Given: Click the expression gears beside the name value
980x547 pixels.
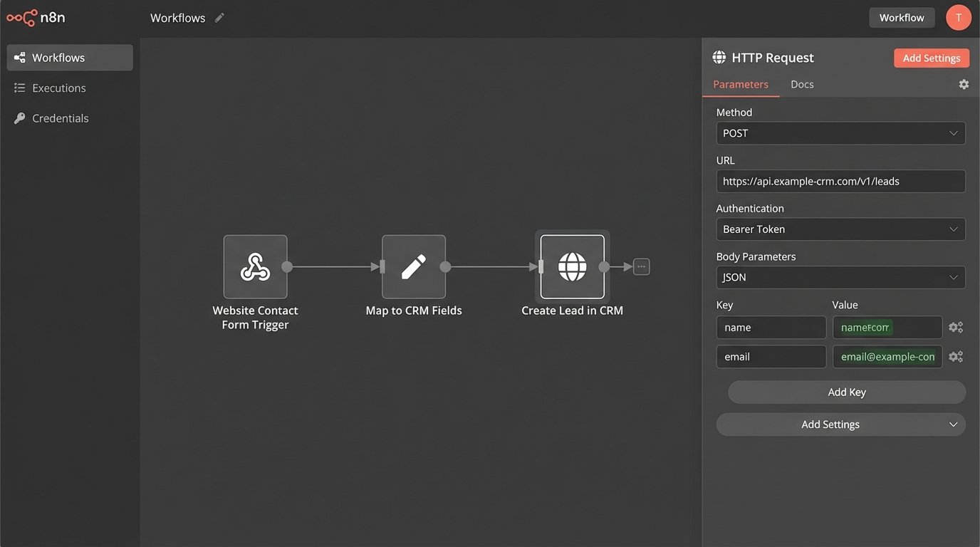Looking at the screenshot, I should [x=956, y=327].
